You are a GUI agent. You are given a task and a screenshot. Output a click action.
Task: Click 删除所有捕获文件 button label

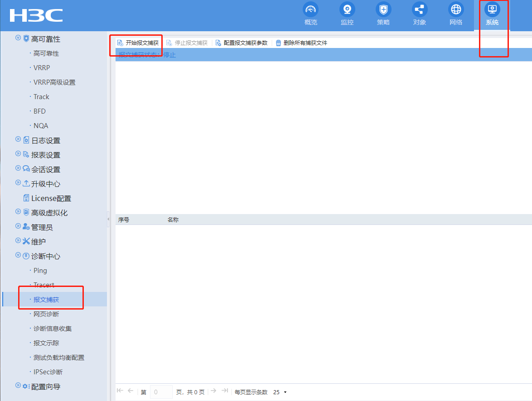[305, 43]
